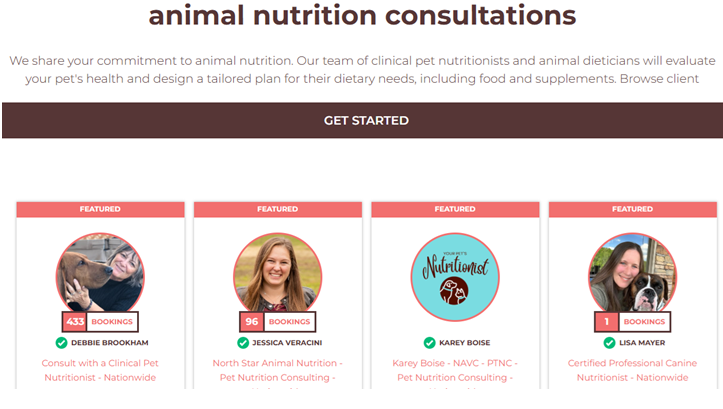723x409 pixels.
Task: Click the Featured banner on Lisa Mayer's card
Action: pyautogui.click(x=632, y=210)
